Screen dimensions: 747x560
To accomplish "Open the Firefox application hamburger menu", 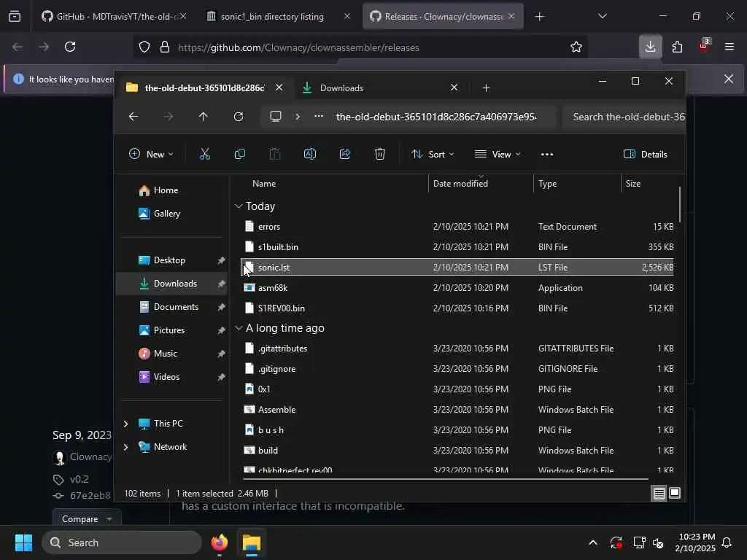I will [x=729, y=47].
